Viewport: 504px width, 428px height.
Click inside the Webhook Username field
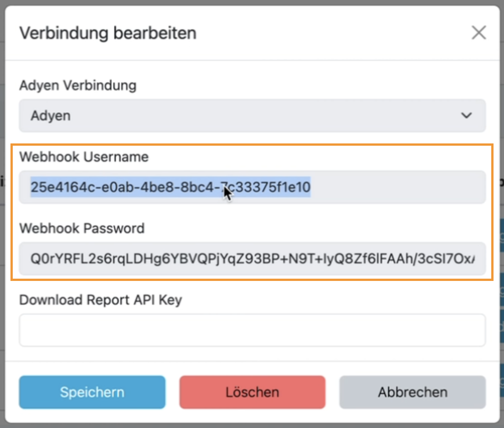tap(252, 187)
